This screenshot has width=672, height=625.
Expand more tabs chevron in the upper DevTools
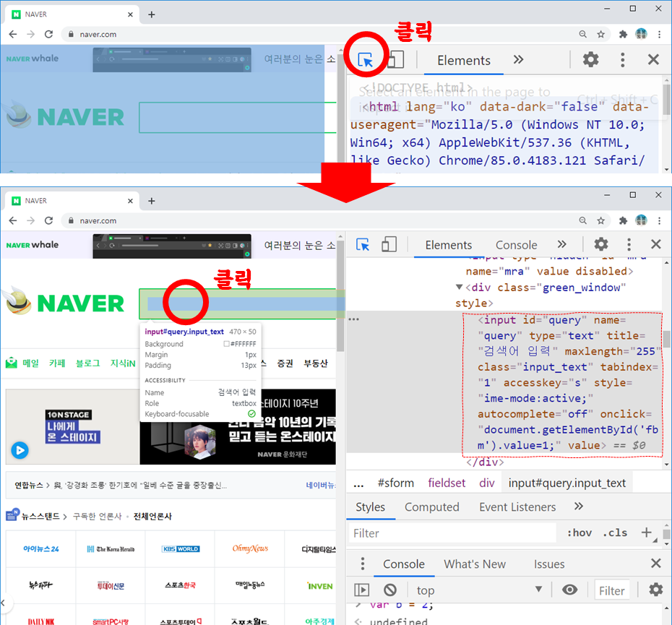[519, 59]
